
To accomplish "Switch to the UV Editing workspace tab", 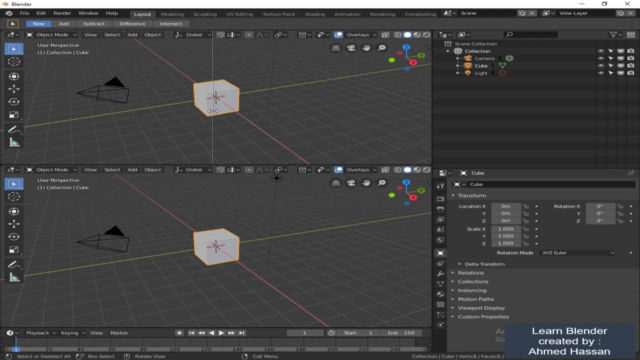I will click(240, 14).
